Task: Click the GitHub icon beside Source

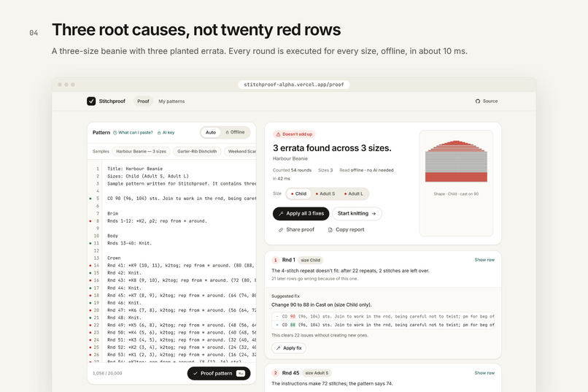Action: (x=477, y=101)
